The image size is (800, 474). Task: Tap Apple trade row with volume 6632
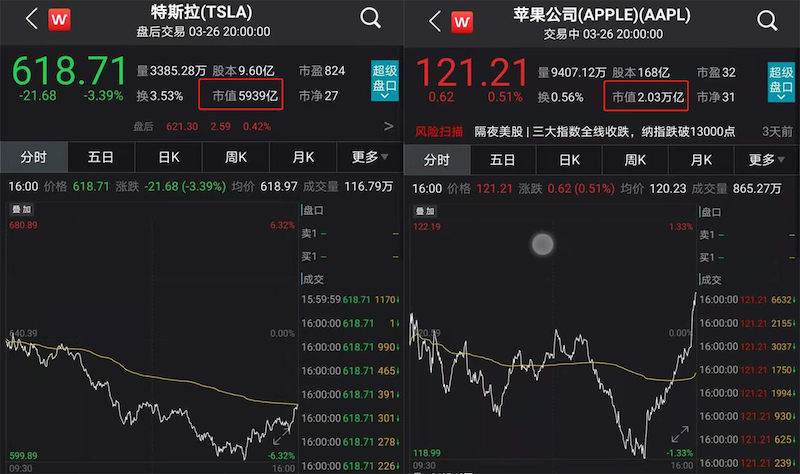tap(748, 300)
